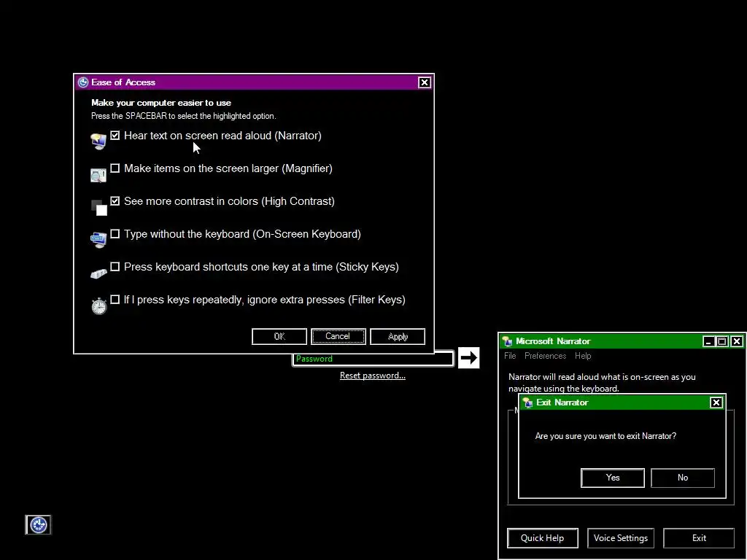
Task: Click OK in Ease of Access
Action: coord(279,336)
